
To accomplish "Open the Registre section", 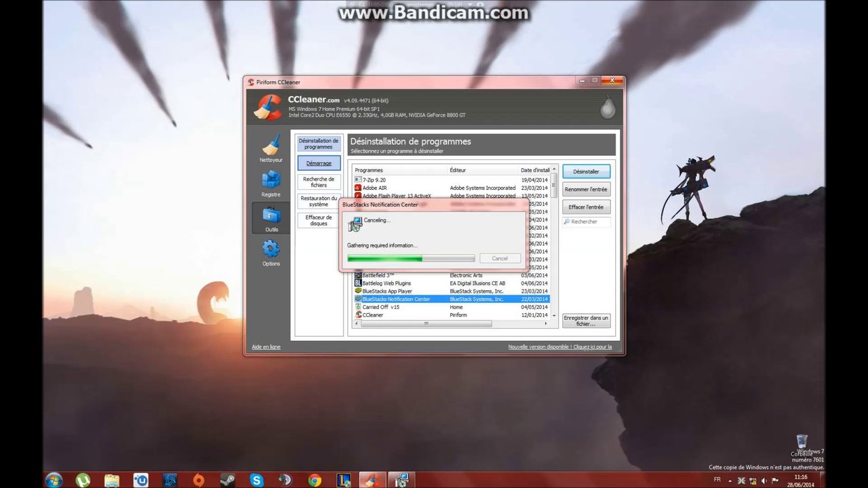I will [271, 183].
